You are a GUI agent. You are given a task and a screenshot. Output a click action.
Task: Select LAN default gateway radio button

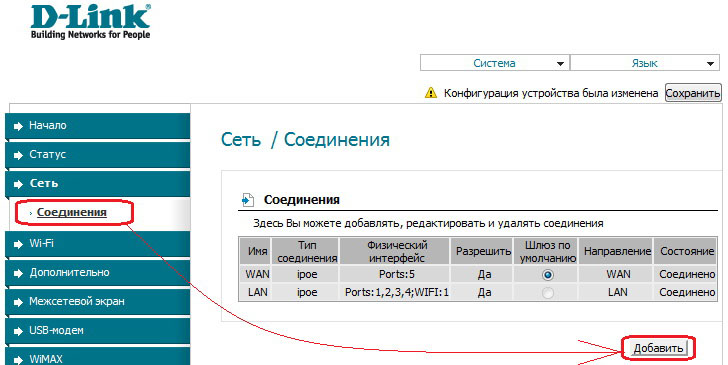[548, 293]
